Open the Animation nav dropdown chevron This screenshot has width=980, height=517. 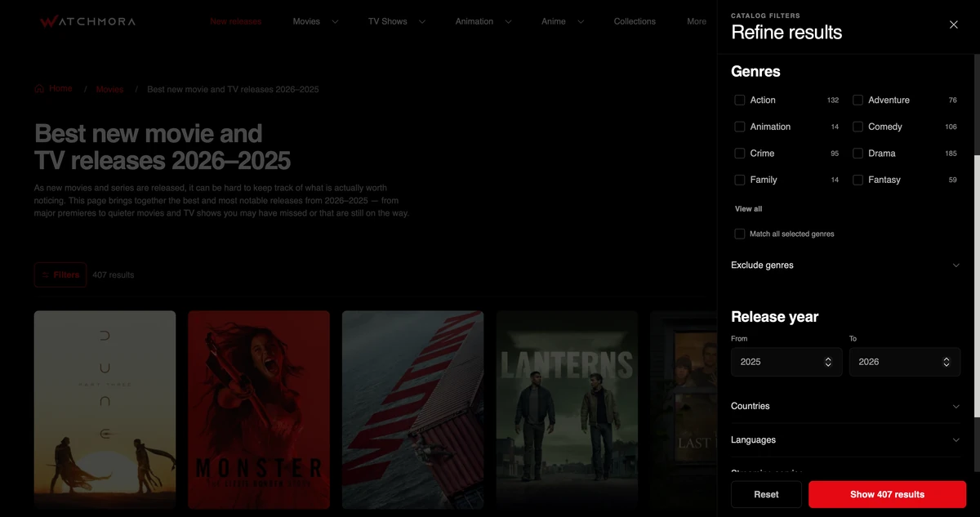(508, 22)
